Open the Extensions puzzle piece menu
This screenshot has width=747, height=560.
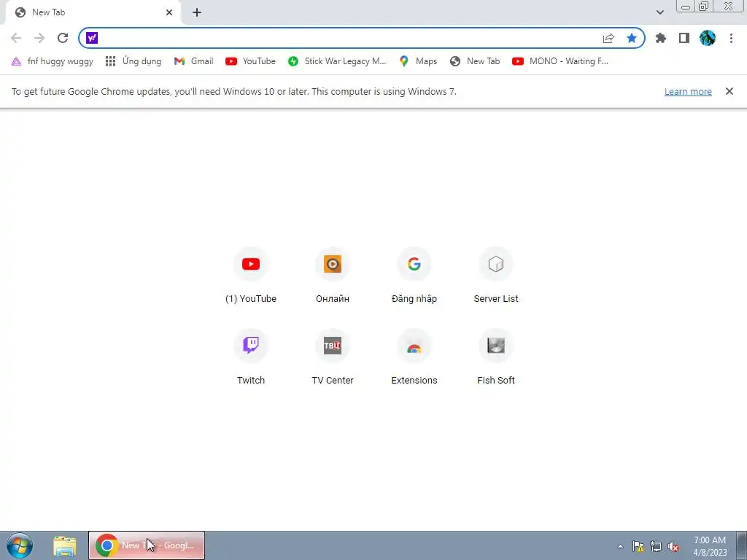[661, 38]
